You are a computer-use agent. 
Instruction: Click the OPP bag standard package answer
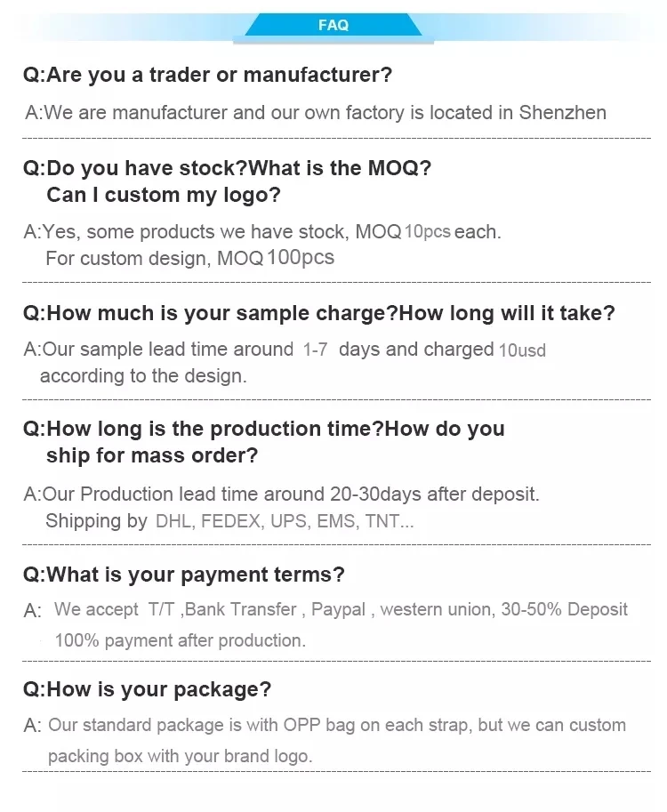coord(337,726)
